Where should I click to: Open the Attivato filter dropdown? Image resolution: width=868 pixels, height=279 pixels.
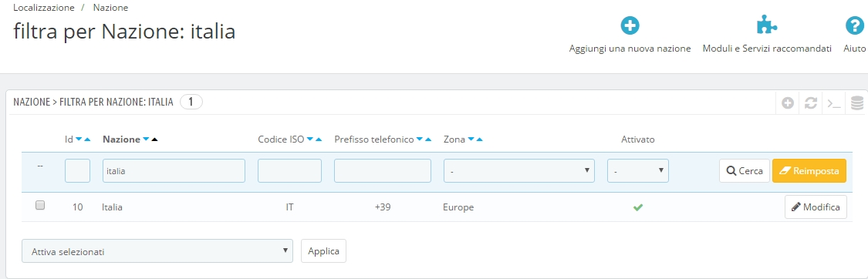click(638, 171)
